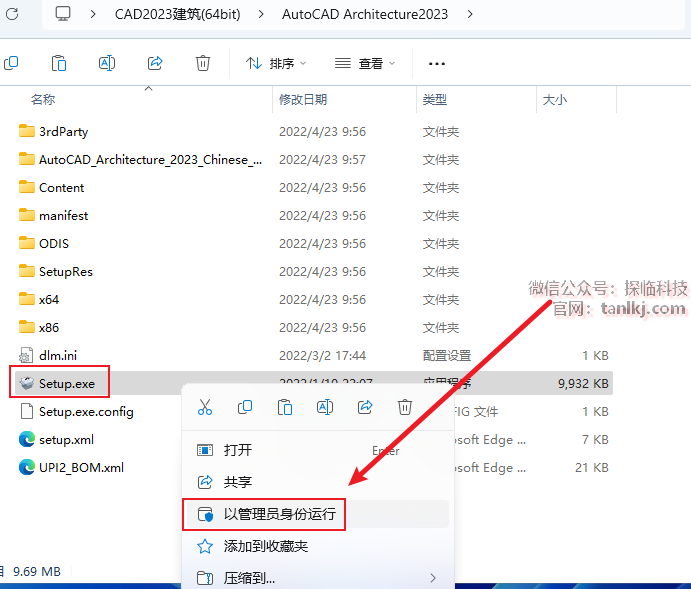Viewport: 691px width, 589px height.
Task: Click the toolbar Copy icon
Action: pyautogui.click(x=11, y=63)
